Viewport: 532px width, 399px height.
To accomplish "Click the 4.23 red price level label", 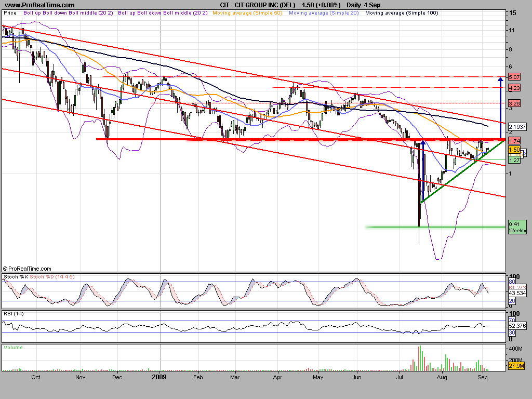I will (x=514, y=88).
